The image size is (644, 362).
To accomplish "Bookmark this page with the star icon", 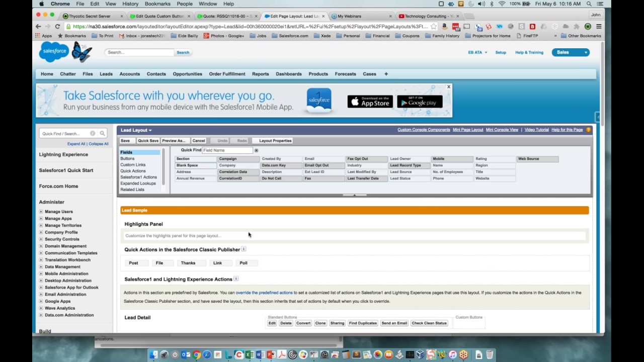I will click(x=433, y=26).
